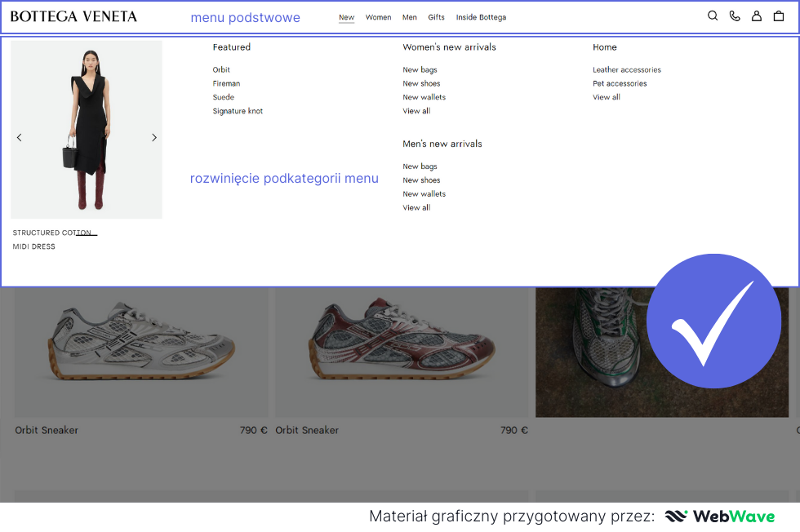Select the New menu item

(x=346, y=17)
